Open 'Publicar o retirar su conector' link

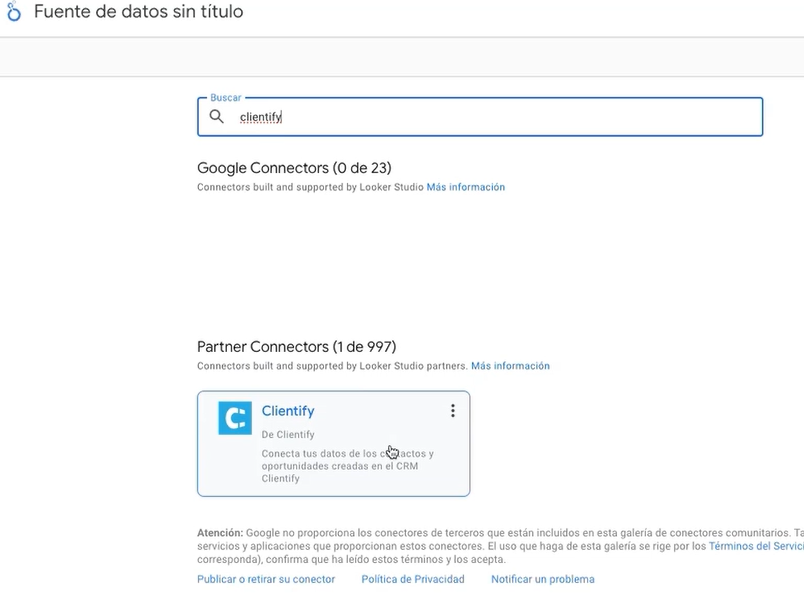tap(266, 579)
